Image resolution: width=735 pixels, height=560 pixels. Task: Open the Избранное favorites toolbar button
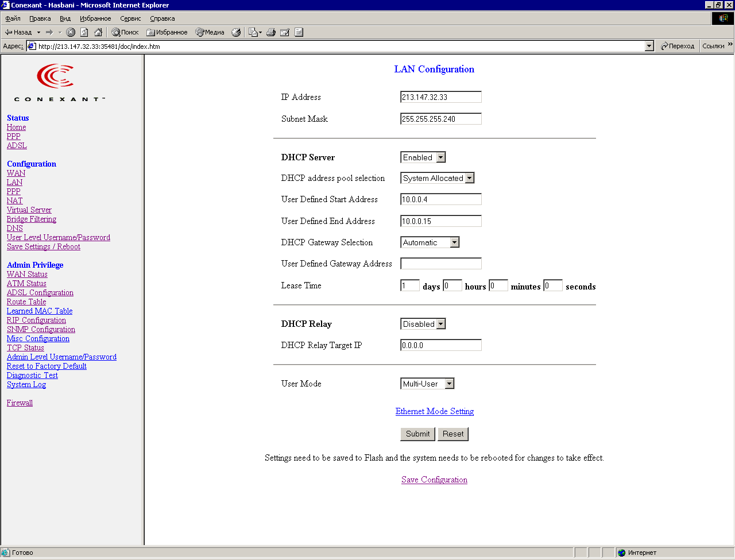coord(167,32)
